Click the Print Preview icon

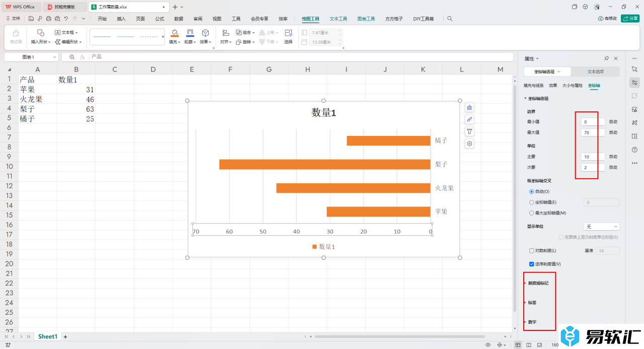[x=57, y=19]
